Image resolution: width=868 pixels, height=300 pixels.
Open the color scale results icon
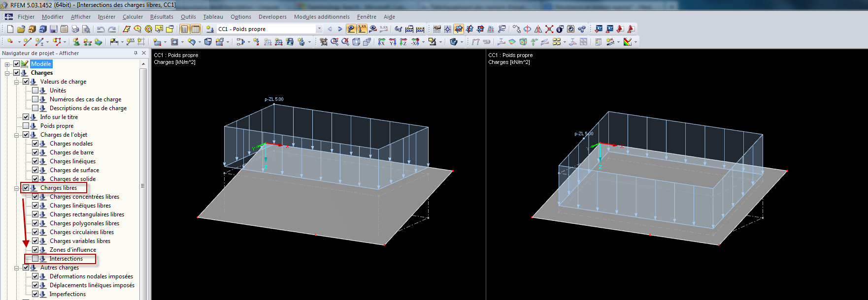click(628, 42)
